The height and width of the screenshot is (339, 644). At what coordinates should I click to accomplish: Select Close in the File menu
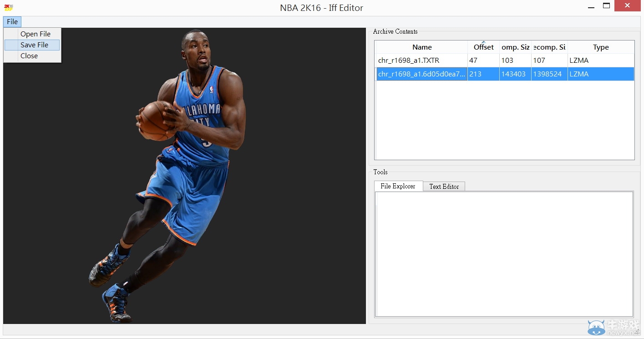pos(29,56)
